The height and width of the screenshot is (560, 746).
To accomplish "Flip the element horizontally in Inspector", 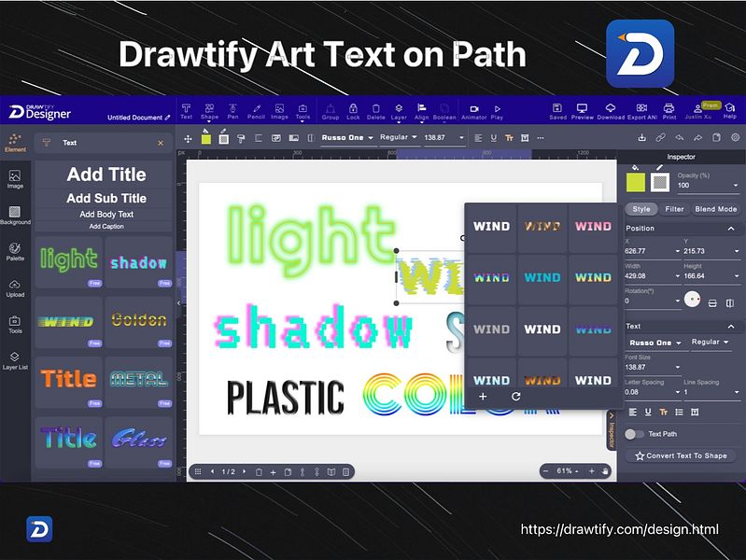I will coord(730,302).
